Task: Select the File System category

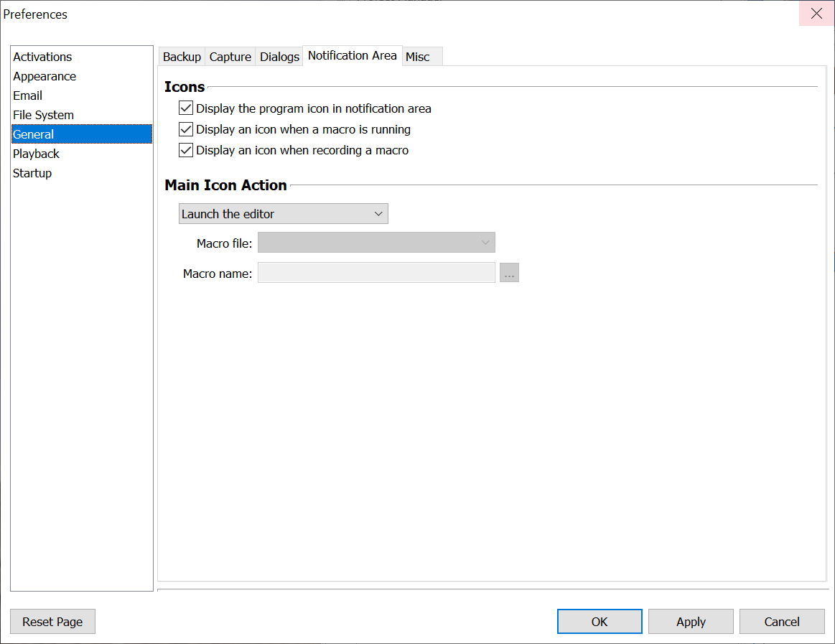Action: (43, 115)
